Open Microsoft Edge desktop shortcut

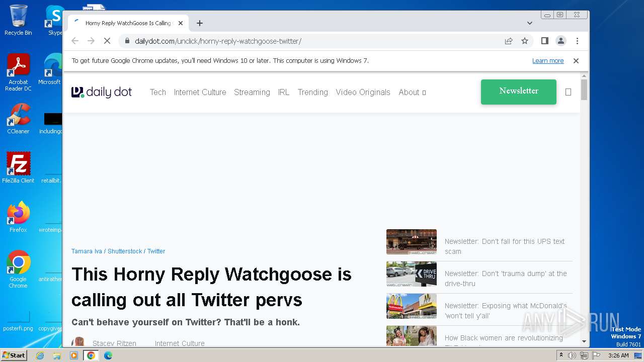click(52, 69)
